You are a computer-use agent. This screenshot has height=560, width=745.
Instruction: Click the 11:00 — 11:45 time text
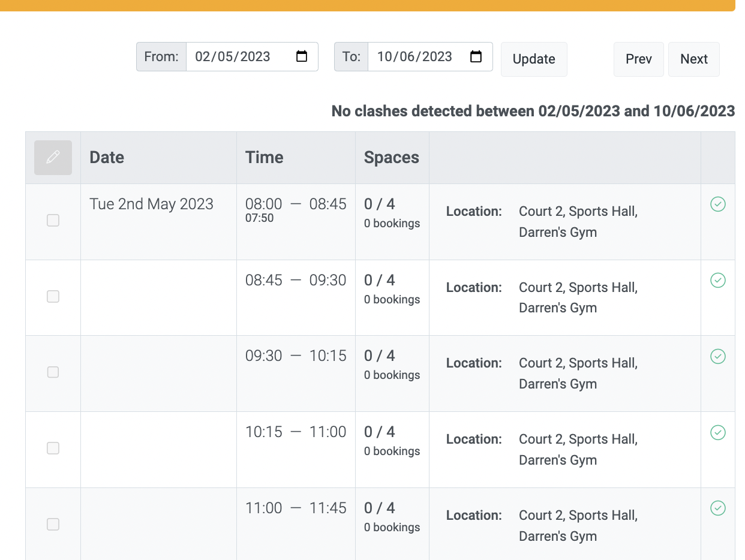coord(296,508)
